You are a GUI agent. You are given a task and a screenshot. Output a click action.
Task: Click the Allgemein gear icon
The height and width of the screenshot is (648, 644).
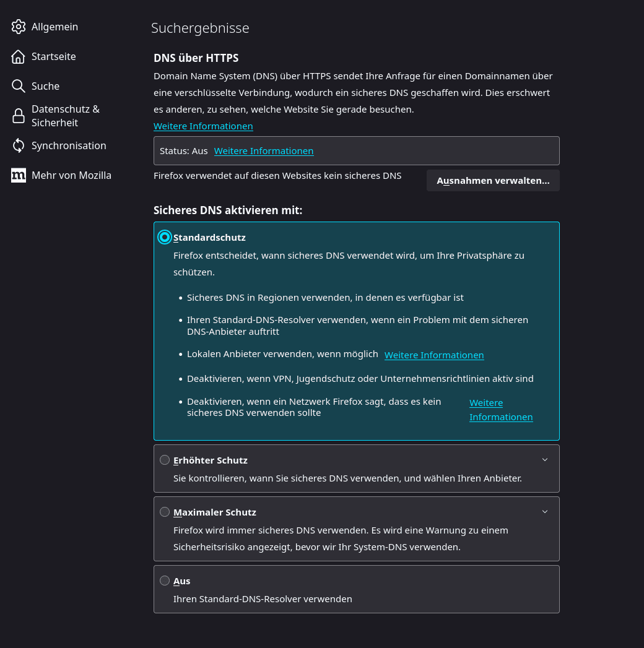coord(19,27)
